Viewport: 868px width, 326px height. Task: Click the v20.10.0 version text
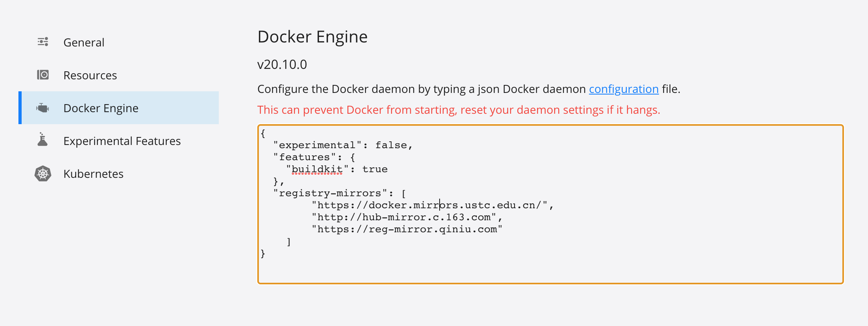click(282, 64)
